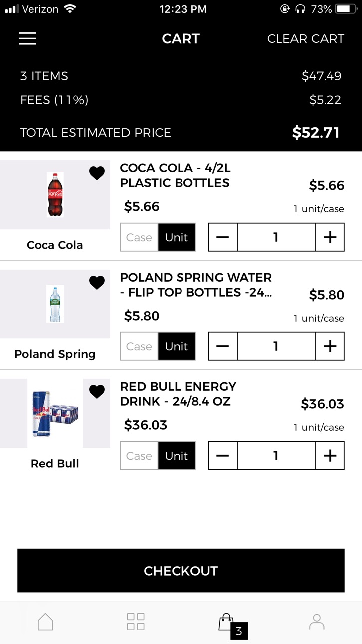Open the hamburger menu
The width and height of the screenshot is (362, 644).
tap(27, 39)
